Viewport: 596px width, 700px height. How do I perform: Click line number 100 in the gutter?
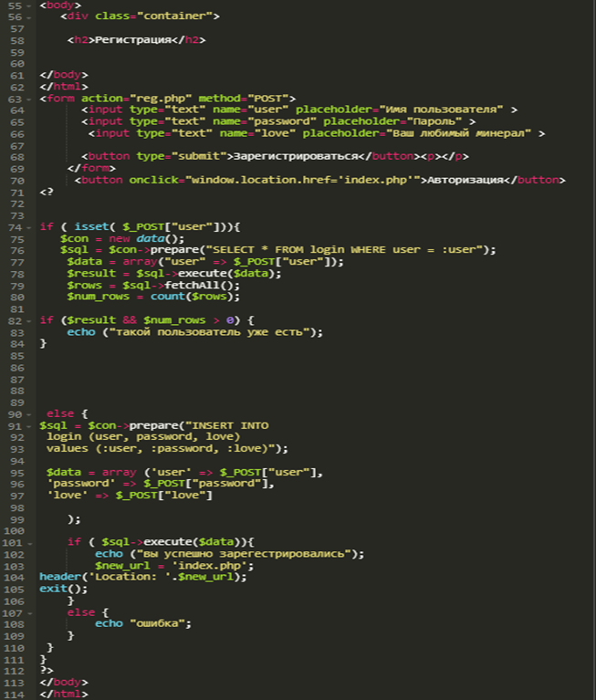coord(14,531)
